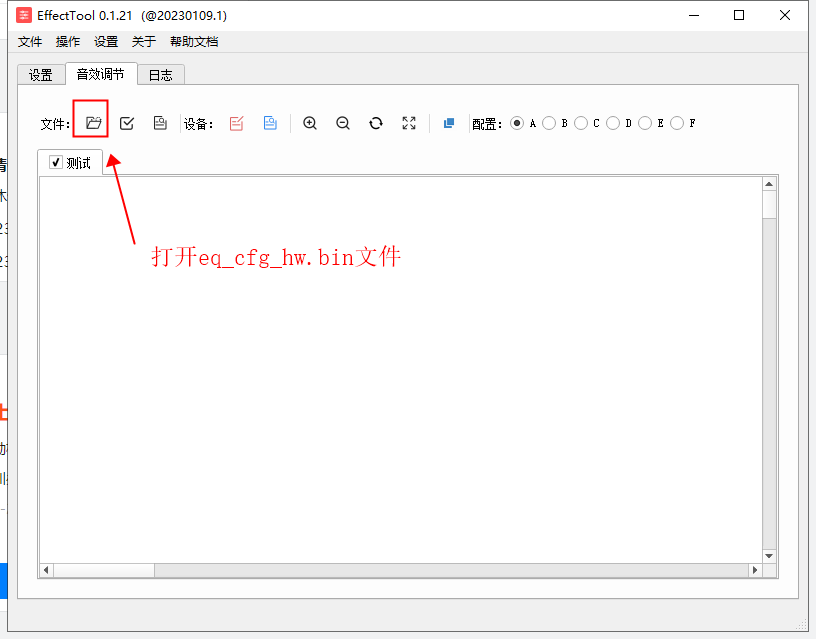Click the file checkmark save icon
This screenshot has width=816, height=639.
click(127, 123)
